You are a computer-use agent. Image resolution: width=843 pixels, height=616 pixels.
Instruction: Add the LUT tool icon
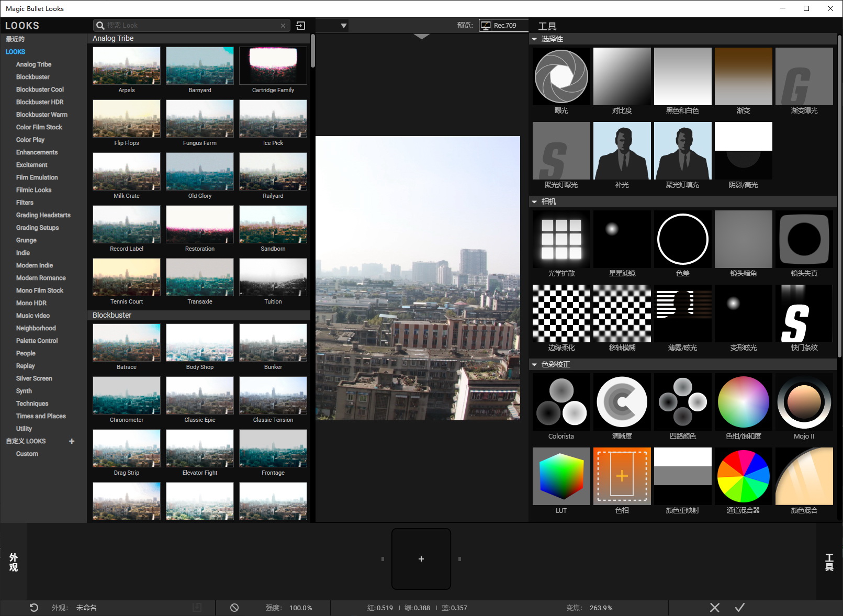(561, 476)
